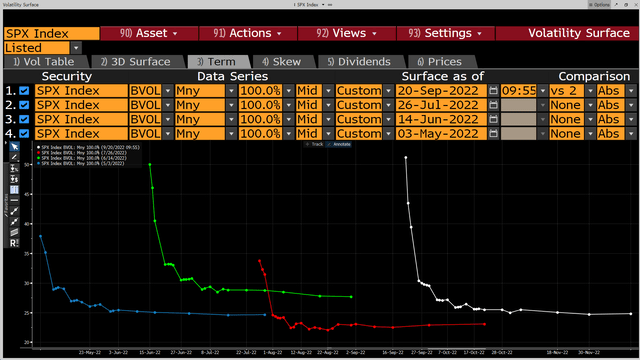Click white legend entry 9/20/2022 09:55

click(x=88, y=147)
